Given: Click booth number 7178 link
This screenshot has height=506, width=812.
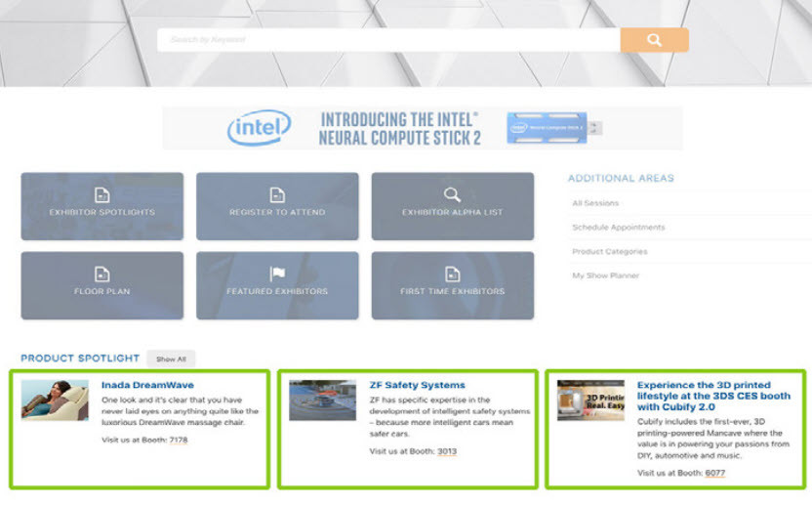Looking at the screenshot, I should point(178,441).
